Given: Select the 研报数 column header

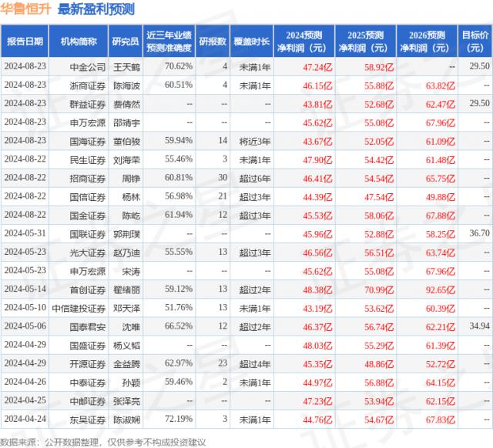Looking at the screenshot, I should coord(213,42).
